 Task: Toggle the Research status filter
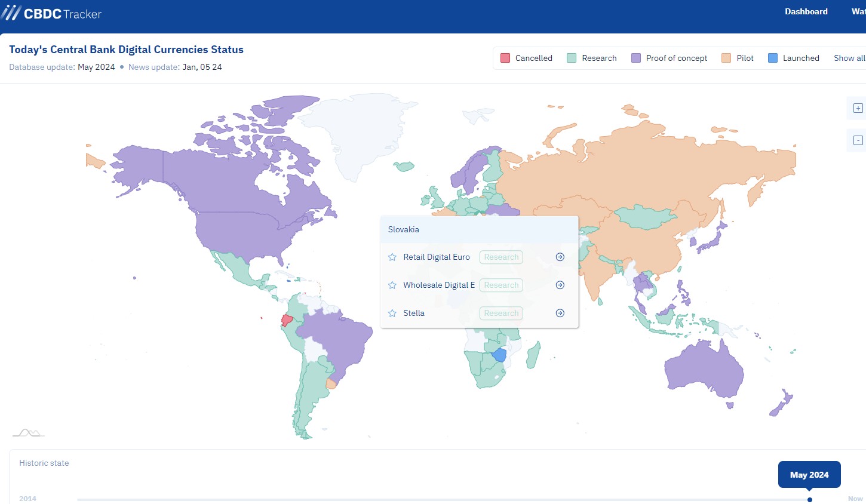(592, 58)
